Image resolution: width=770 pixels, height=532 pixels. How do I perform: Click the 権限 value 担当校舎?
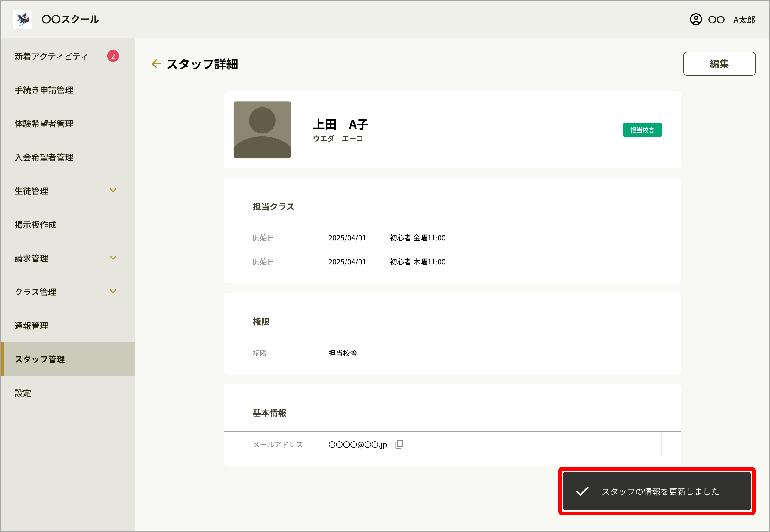pyautogui.click(x=343, y=353)
